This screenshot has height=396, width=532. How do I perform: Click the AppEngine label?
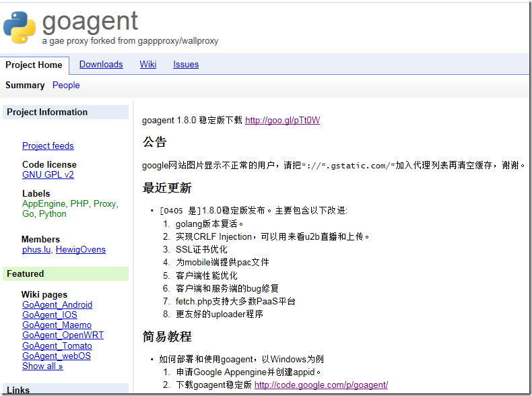(44, 203)
